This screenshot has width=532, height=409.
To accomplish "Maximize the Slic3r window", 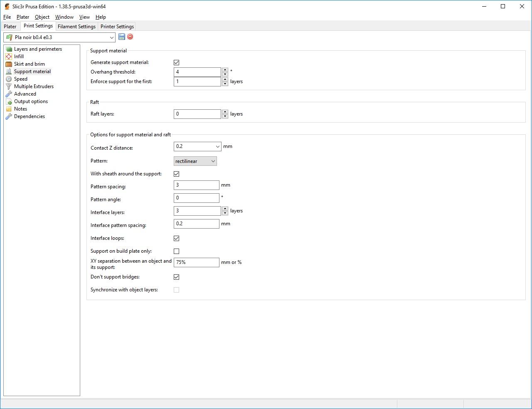I will coord(503,6).
